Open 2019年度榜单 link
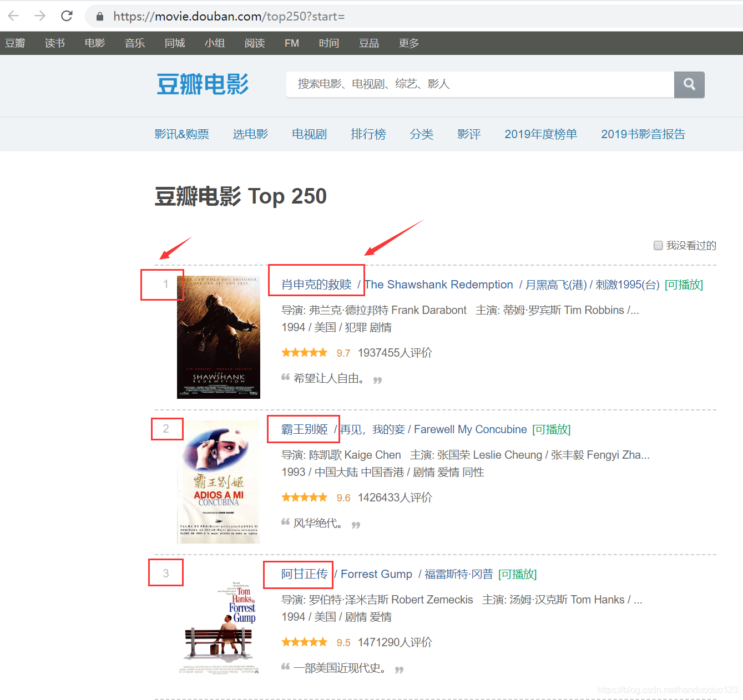The height and width of the screenshot is (700, 743). tap(541, 134)
